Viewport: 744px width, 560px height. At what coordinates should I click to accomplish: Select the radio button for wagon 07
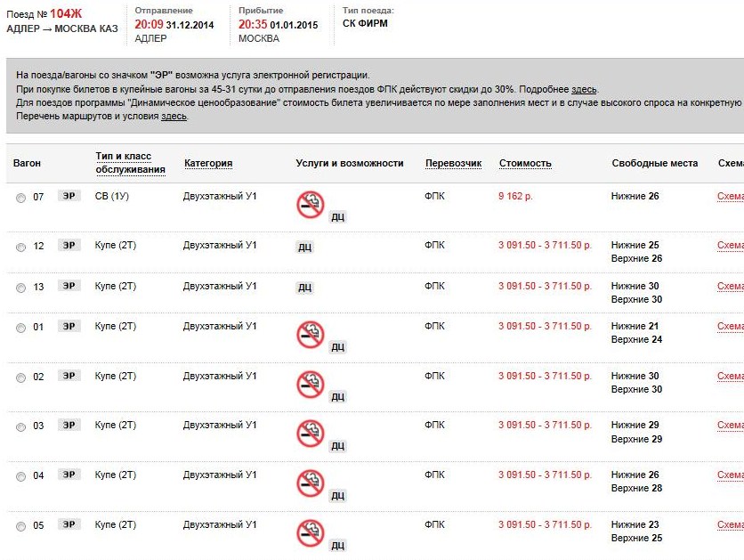(20, 198)
